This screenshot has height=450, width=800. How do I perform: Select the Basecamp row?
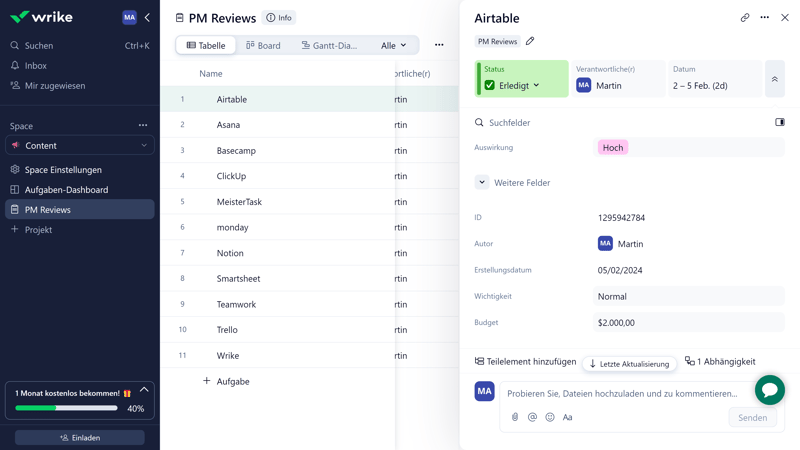point(310,151)
